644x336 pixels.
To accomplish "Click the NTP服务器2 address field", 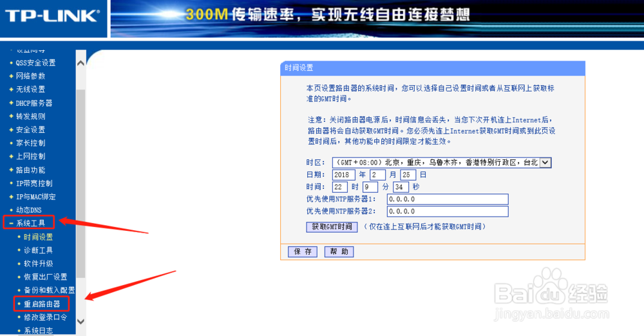I will [448, 212].
